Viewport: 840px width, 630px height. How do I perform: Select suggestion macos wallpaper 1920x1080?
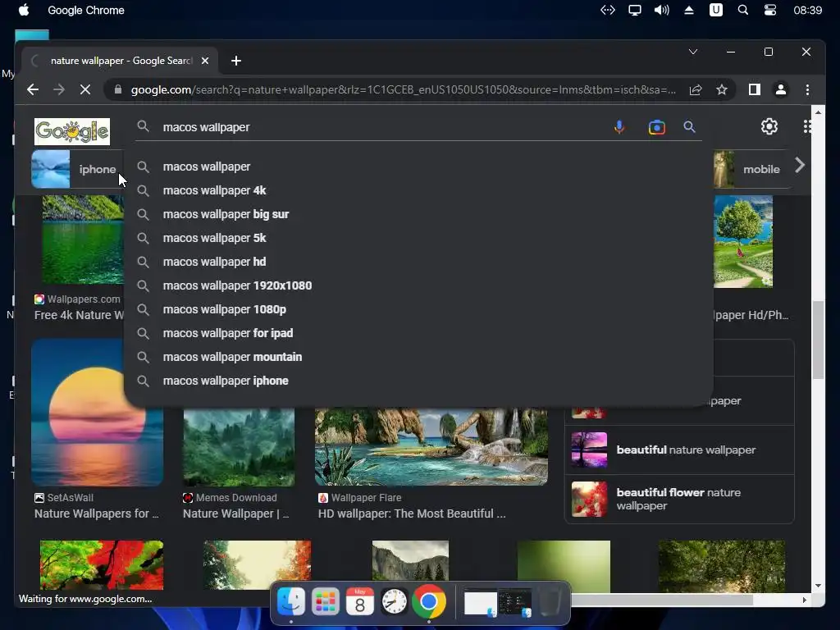[x=418, y=285]
